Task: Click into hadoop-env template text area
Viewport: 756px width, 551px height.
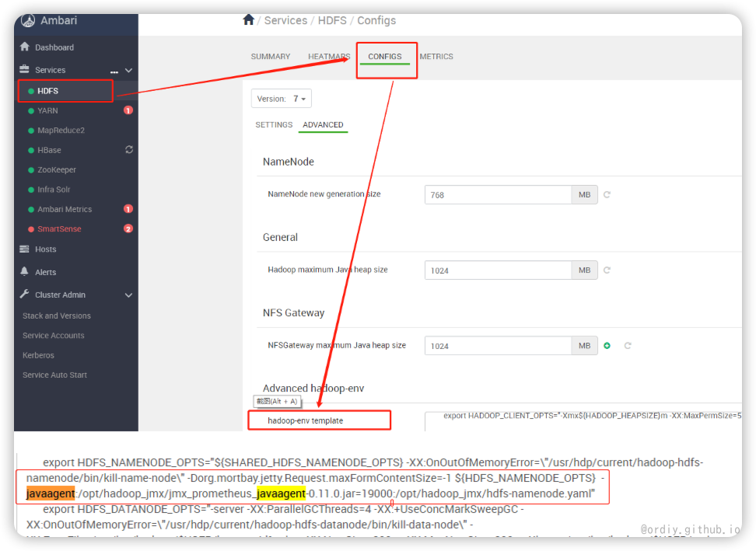Action: (x=583, y=421)
